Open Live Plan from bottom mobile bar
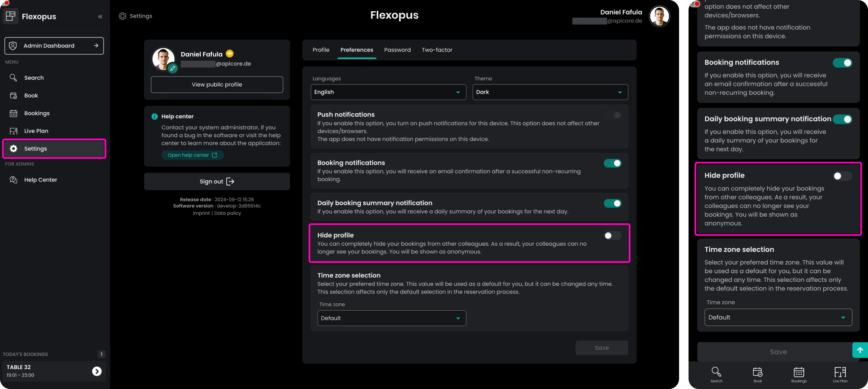The height and width of the screenshot is (389, 868). point(840,374)
